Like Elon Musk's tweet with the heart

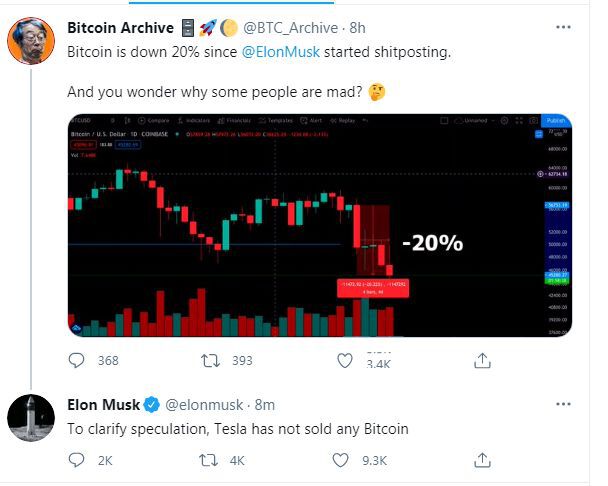point(340,460)
